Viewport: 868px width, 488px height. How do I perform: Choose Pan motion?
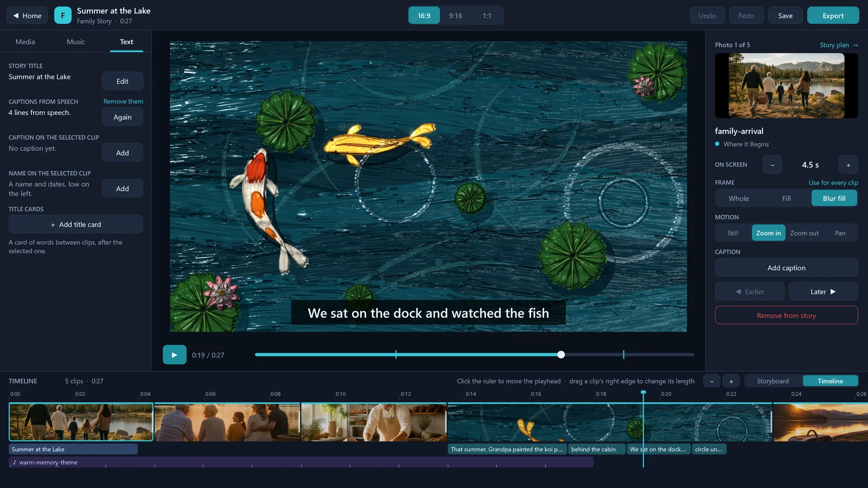tap(840, 233)
